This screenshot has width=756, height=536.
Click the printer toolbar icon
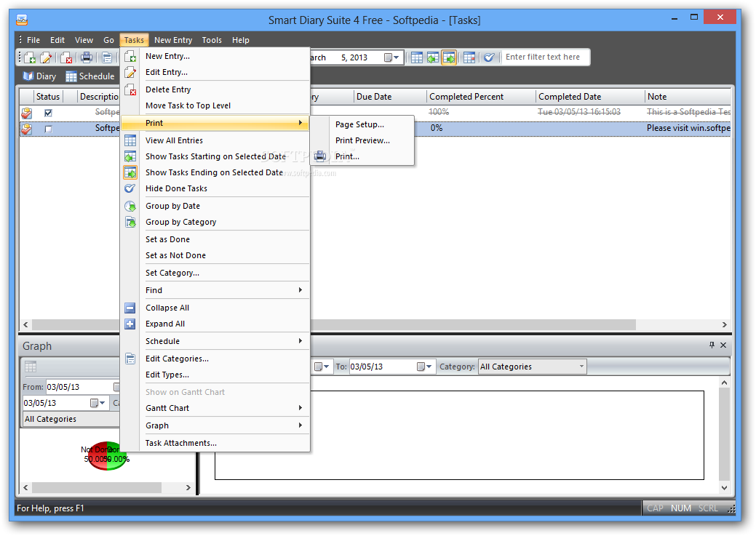(x=87, y=57)
